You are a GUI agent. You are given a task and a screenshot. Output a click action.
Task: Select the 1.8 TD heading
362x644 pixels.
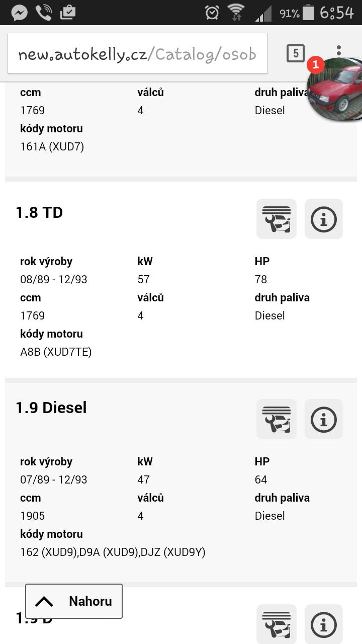[39, 213]
